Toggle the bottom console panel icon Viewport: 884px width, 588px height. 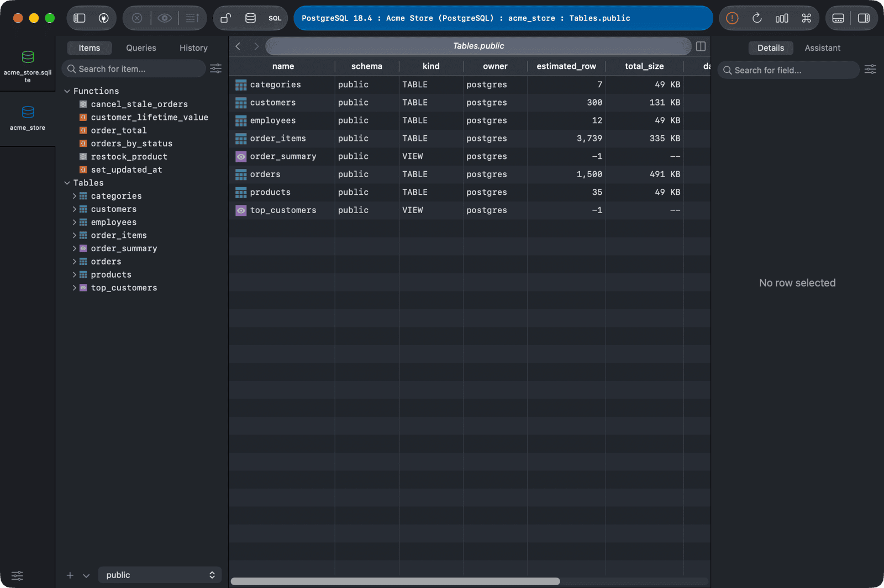tap(838, 18)
